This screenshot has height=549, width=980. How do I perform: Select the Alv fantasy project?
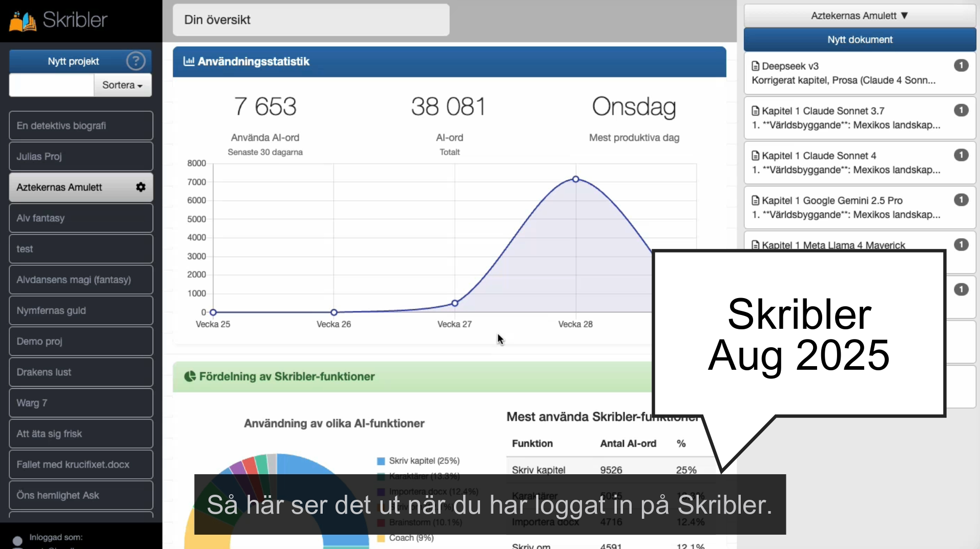tap(81, 218)
